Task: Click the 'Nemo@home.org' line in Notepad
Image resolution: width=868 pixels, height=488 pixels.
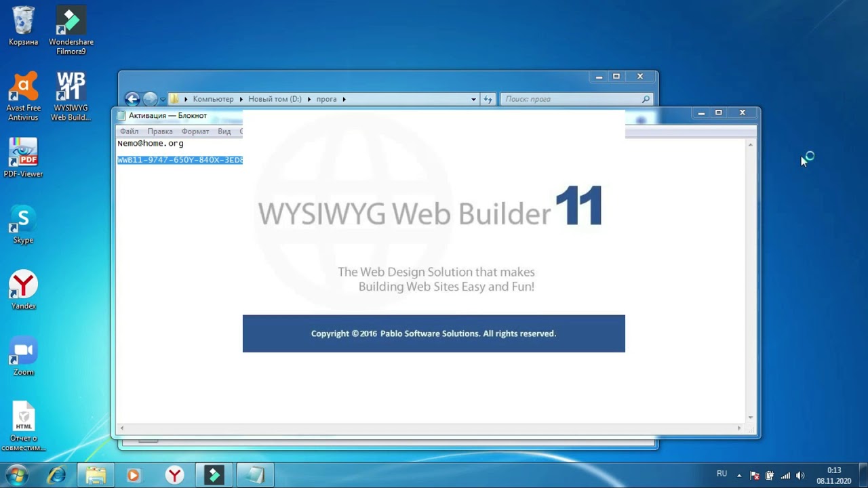Action: [151, 144]
